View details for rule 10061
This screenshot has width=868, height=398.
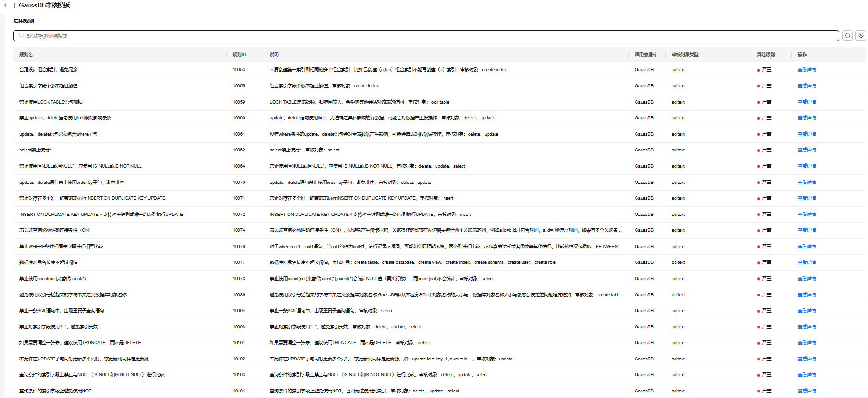pos(806,134)
